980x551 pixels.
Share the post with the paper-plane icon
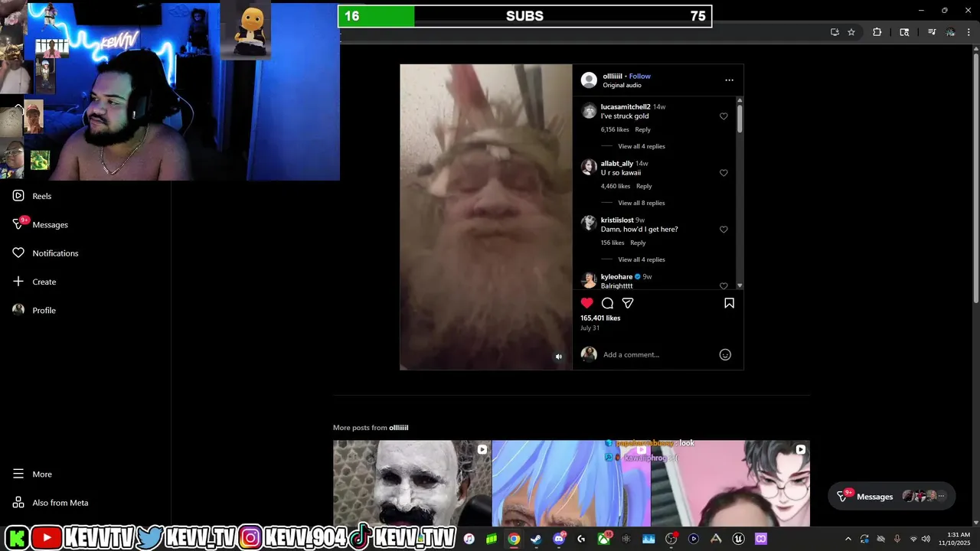[x=628, y=303]
